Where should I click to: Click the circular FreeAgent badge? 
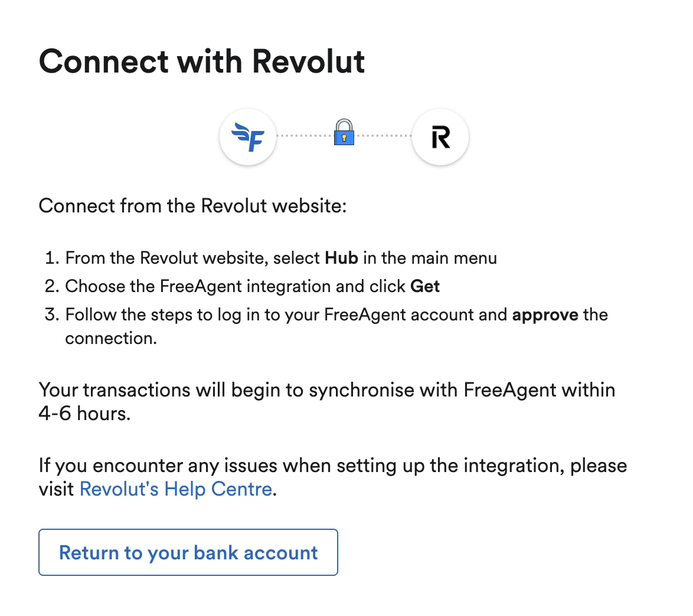[x=248, y=136]
